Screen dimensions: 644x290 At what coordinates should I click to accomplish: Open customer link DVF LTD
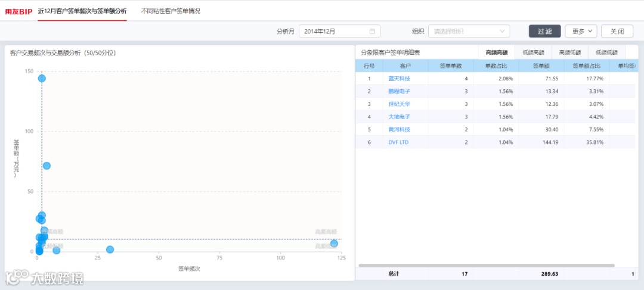(398, 142)
